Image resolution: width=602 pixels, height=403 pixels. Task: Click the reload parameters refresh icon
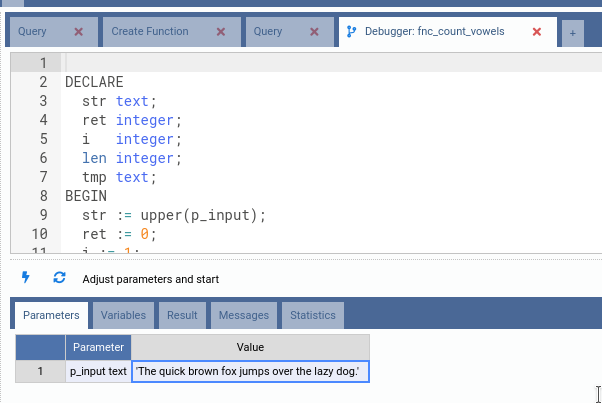click(59, 278)
